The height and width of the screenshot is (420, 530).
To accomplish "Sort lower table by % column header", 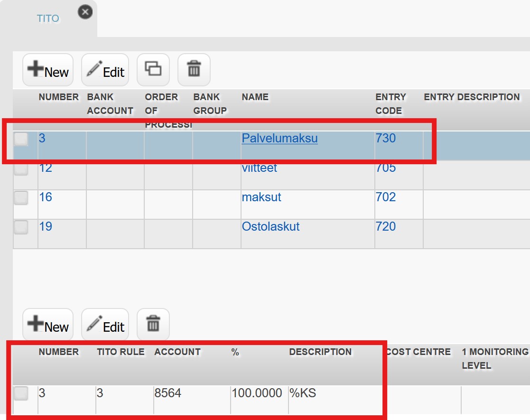I will (235, 352).
